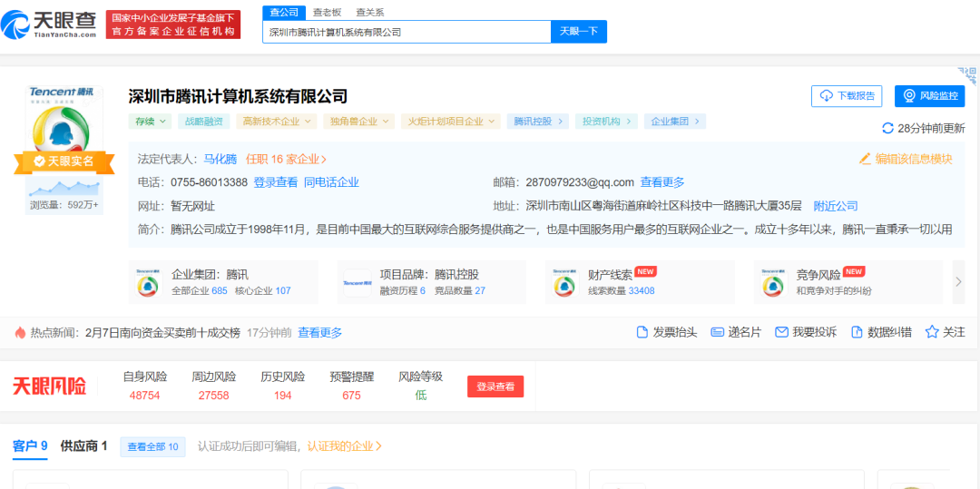Click the 全部企业 685 count
This screenshot has width=980, height=489.
click(x=200, y=291)
